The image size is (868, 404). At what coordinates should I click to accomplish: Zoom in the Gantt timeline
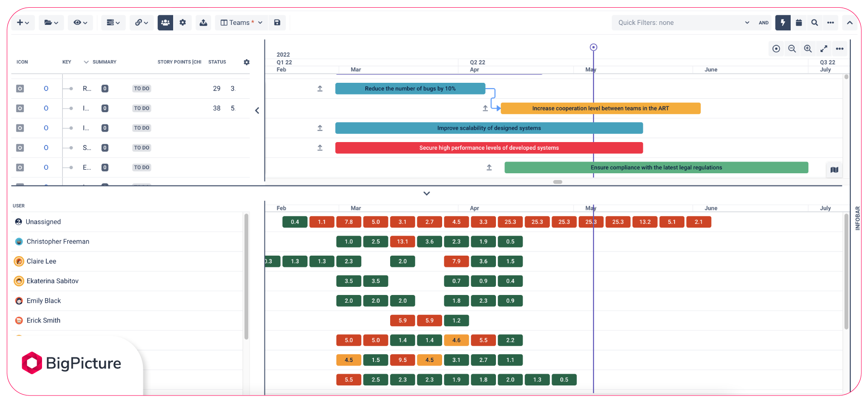pyautogui.click(x=808, y=49)
